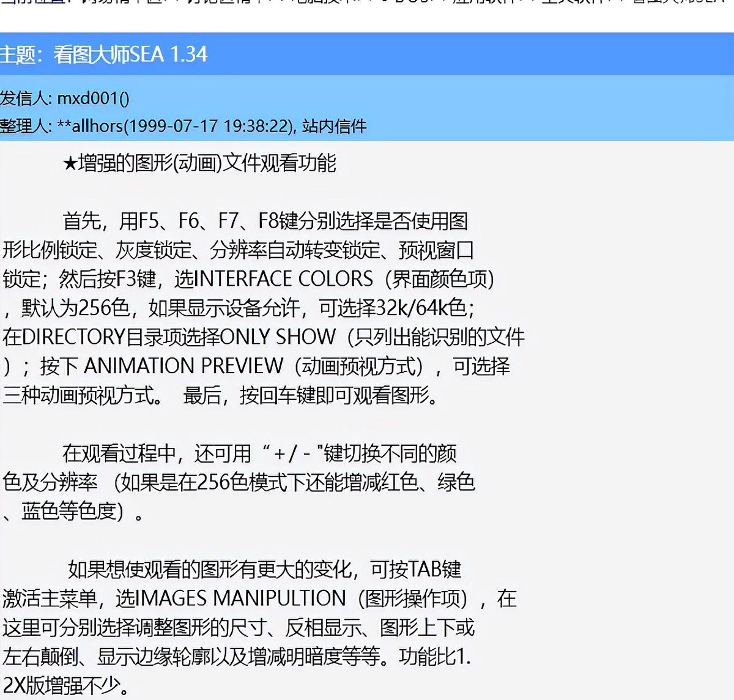Click the line beginning '这里可分别选择调整图形的尺寸'

pyautogui.click(x=239, y=627)
